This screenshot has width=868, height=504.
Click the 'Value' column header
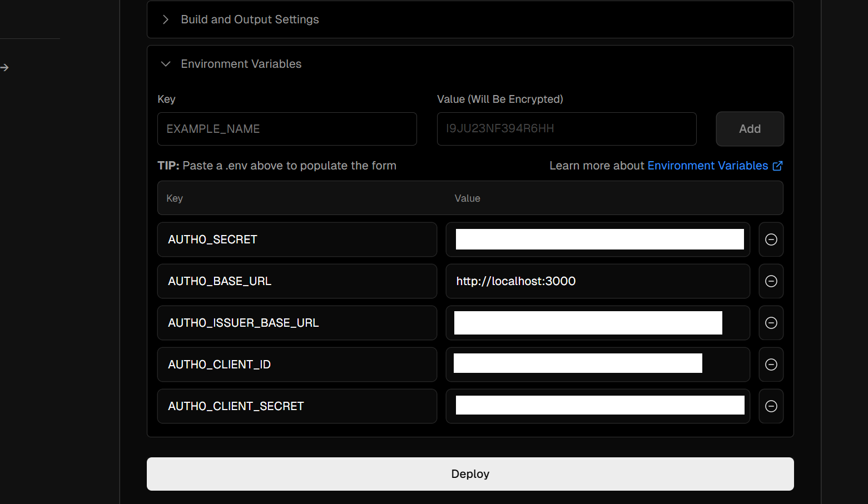(x=467, y=198)
